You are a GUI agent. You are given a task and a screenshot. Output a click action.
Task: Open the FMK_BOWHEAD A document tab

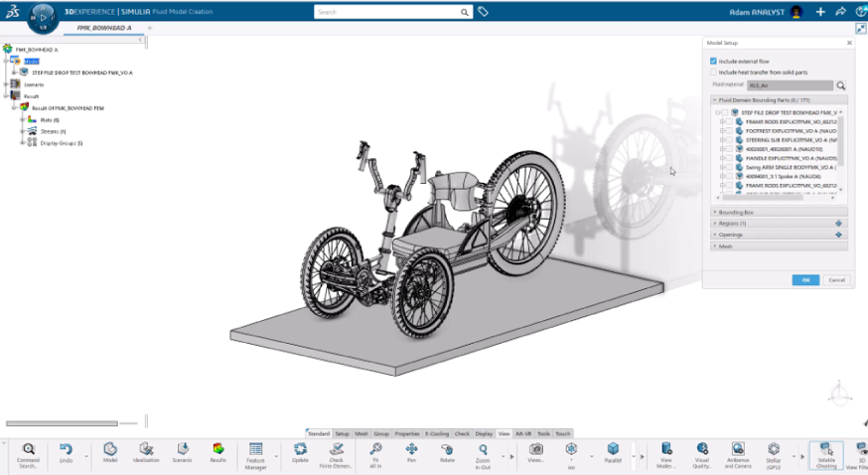(x=104, y=28)
